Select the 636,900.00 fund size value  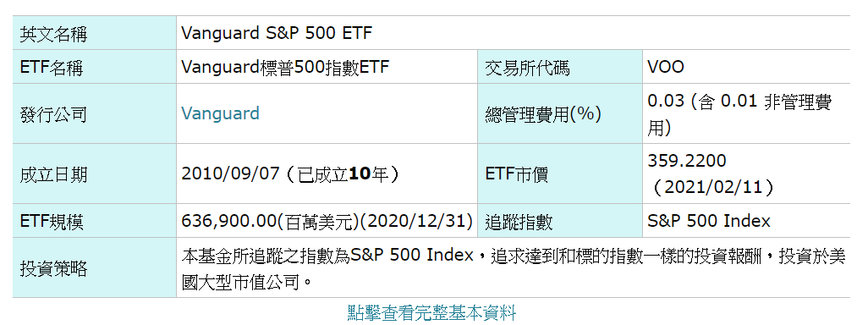(229, 221)
